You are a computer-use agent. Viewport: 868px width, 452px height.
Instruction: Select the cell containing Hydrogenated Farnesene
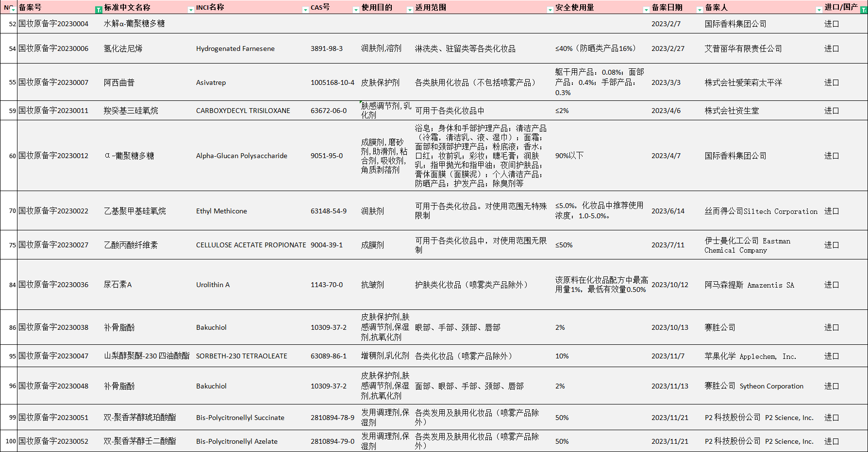click(235, 48)
